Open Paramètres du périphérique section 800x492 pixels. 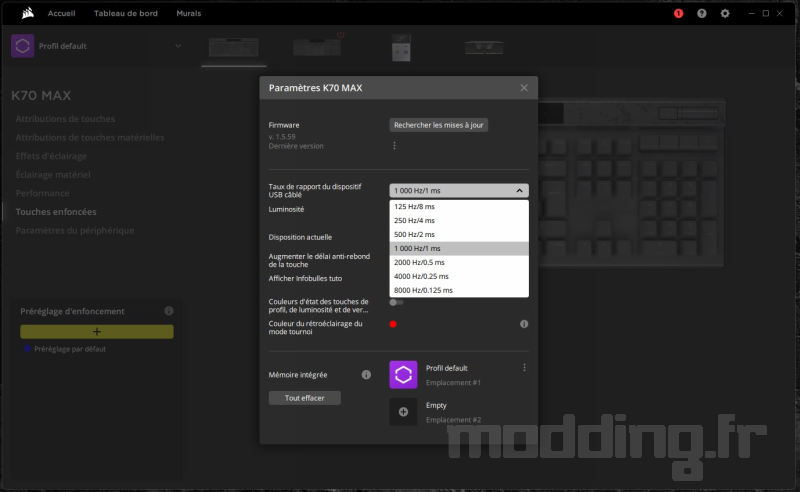(x=74, y=231)
